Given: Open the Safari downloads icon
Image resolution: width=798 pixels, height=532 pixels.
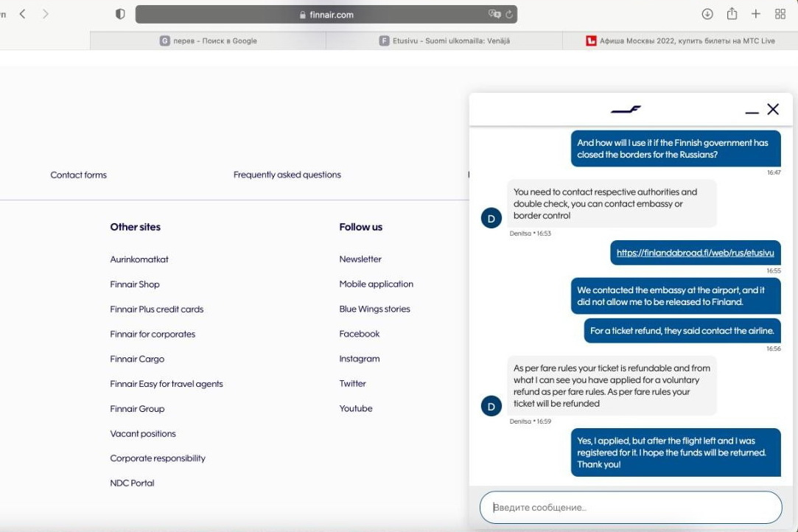Looking at the screenshot, I should point(707,14).
